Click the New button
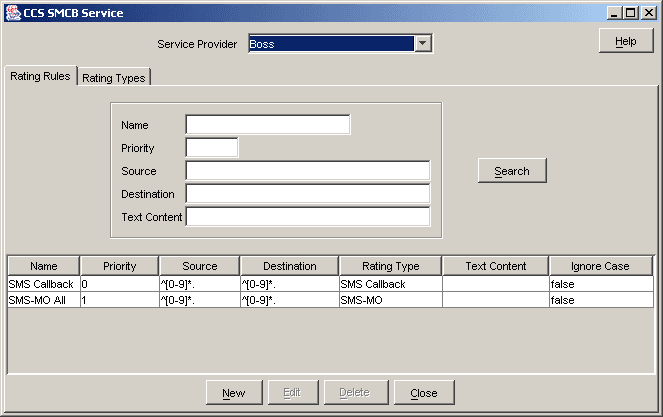Viewport: 663px width, 417px height. point(234,393)
